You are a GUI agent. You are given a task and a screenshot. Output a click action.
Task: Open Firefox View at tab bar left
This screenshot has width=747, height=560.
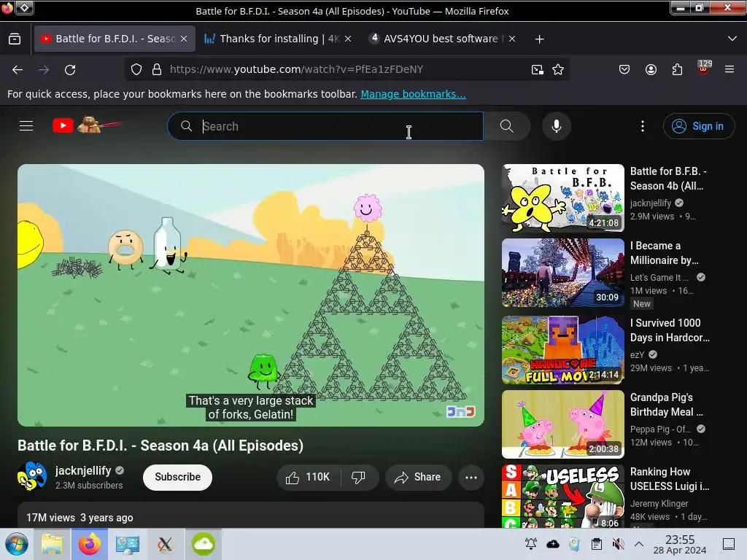pos(15,39)
